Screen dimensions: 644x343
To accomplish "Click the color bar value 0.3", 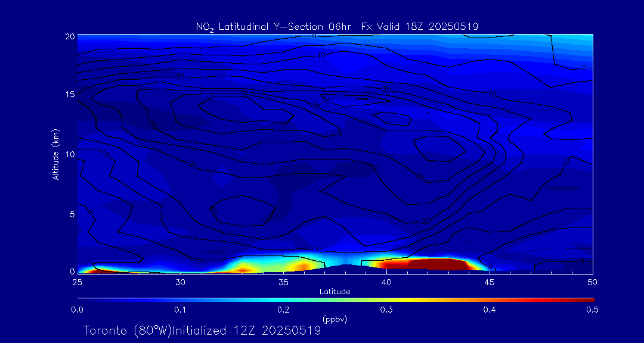I will [386, 310].
